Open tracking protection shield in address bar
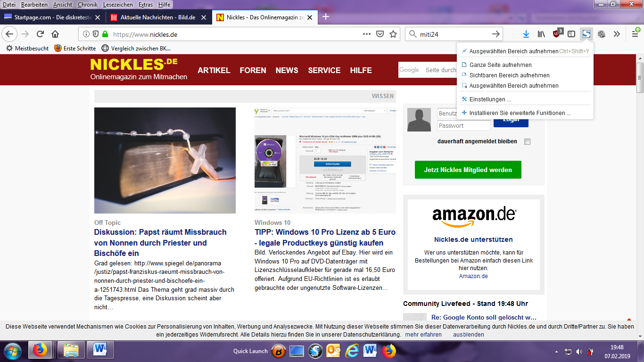The image size is (644, 362). (x=96, y=34)
